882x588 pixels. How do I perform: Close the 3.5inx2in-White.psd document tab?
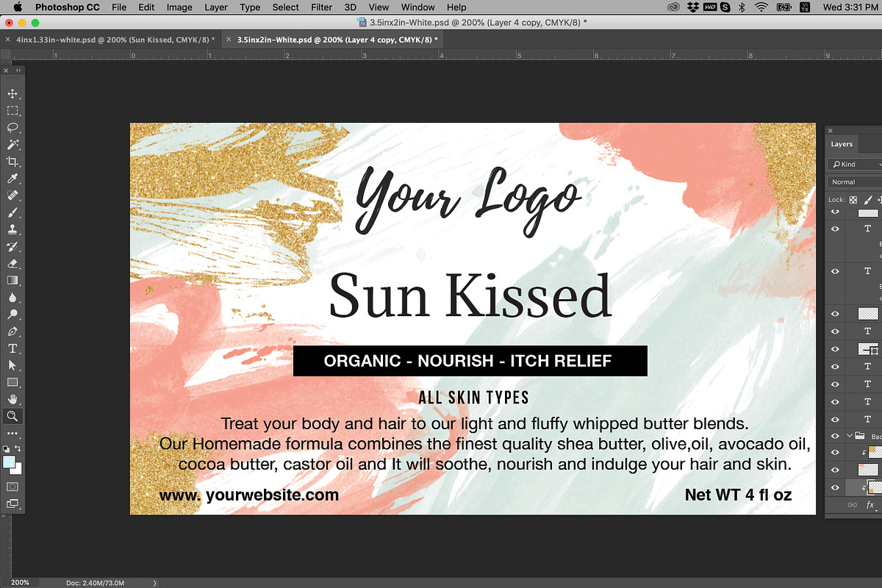[x=229, y=39]
